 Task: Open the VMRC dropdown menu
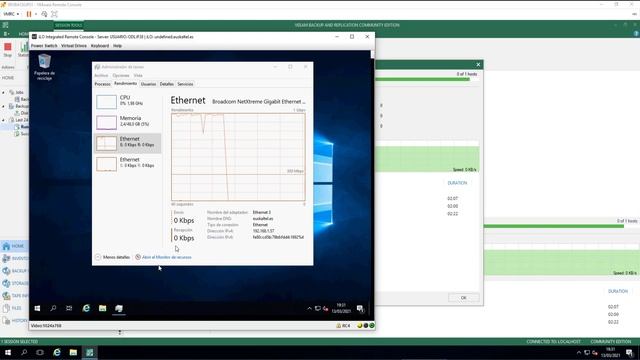point(11,14)
